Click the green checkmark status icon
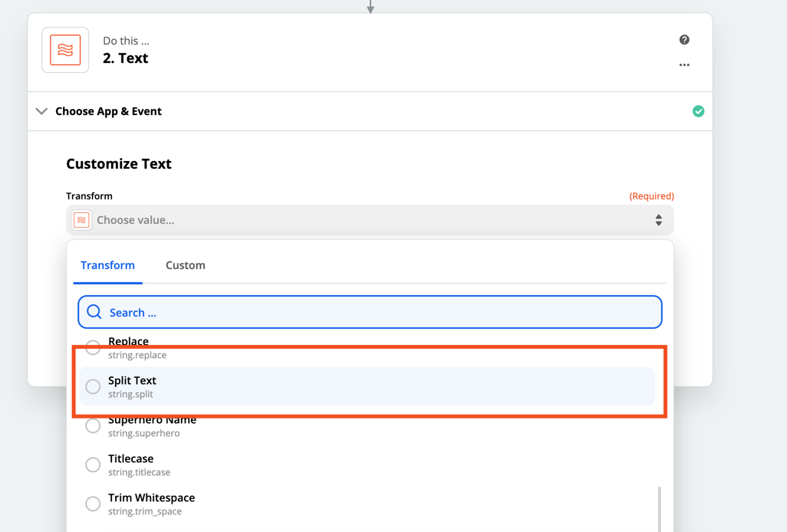This screenshot has width=787, height=532. pyautogui.click(x=698, y=111)
